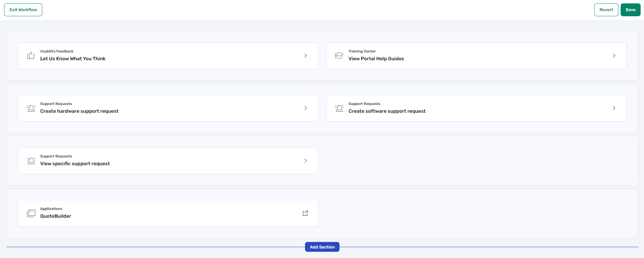Revert the unsaved changes

[606, 10]
